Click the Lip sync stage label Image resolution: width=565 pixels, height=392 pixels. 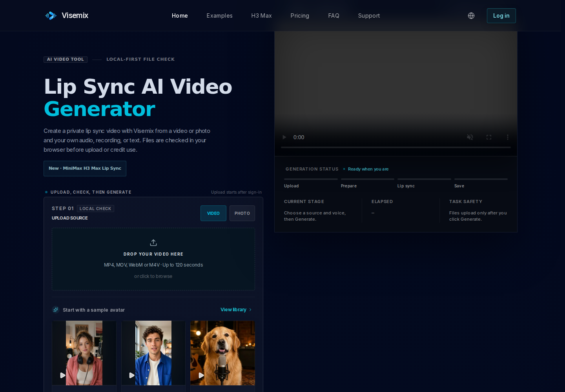coord(406,186)
